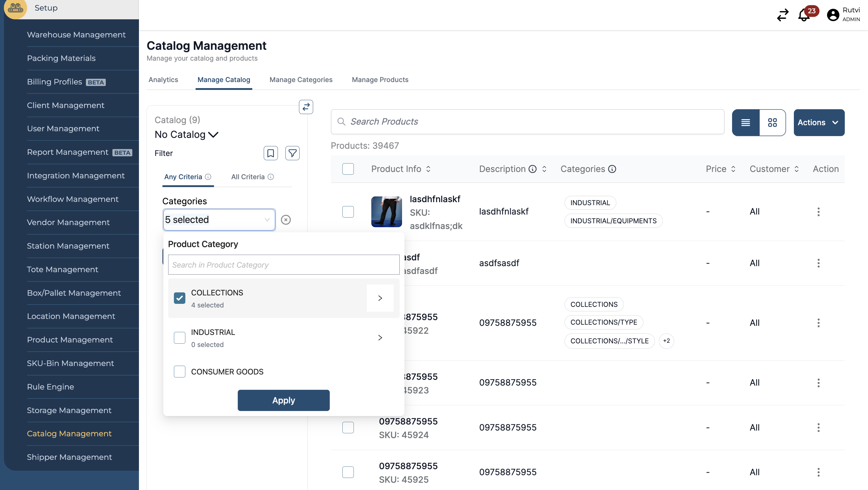Open Shipper Management in sidebar
868x490 pixels.
point(69,457)
